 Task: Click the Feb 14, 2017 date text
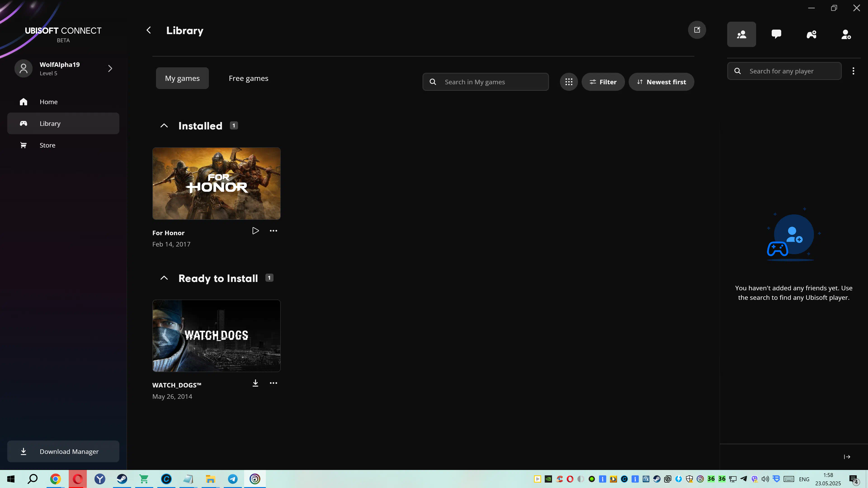click(x=171, y=244)
